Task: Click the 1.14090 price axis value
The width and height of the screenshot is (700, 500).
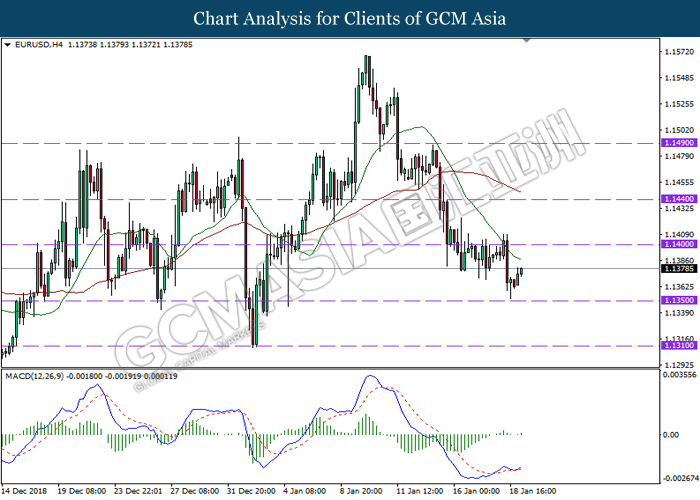Action: pos(679,235)
